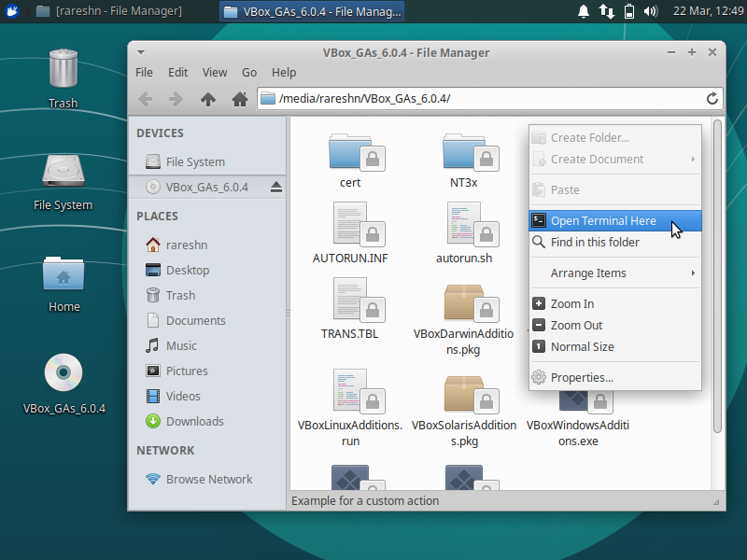The width and height of the screenshot is (747, 560).
Task: Open the Trash icon on the desktop
Action: pos(63,70)
